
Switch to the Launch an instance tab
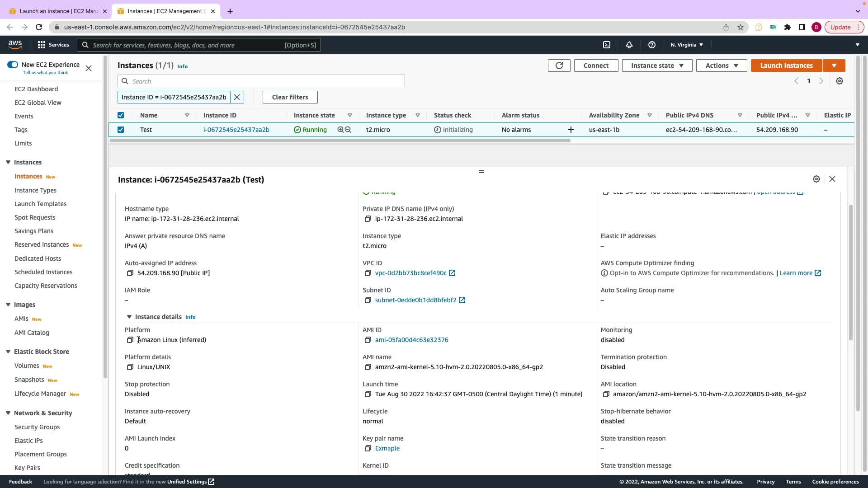(x=59, y=11)
